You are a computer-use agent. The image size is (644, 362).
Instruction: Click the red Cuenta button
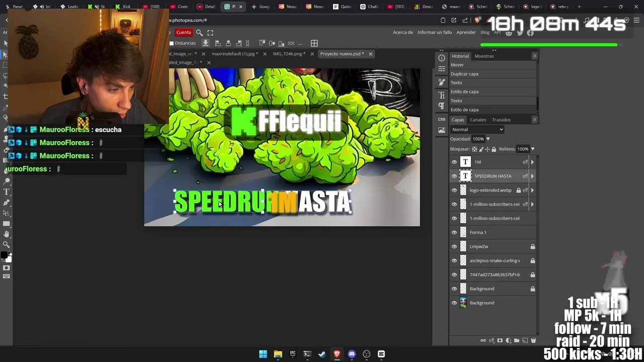click(184, 33)
